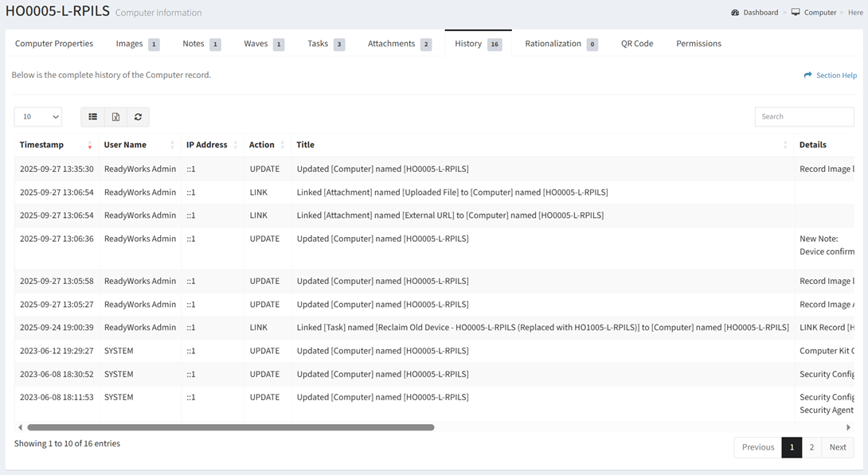Open the Tasks tab
The image size is (868, 475).
(325, 44)
